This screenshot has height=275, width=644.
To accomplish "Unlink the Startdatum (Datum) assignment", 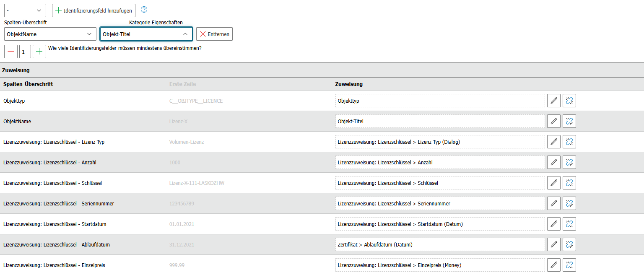I will coord(569,224).
